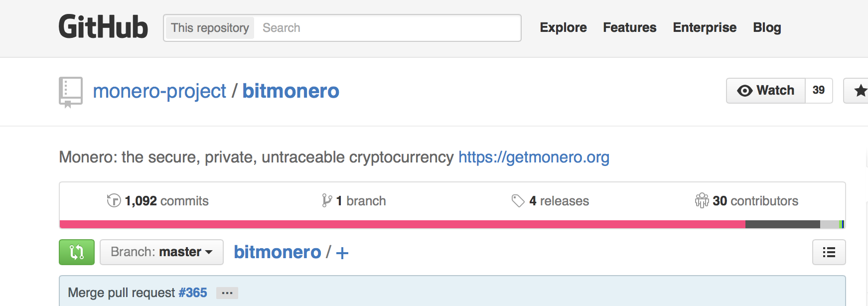This screenshot has height=306, width=868.
Task: Click the commits history clock icon
Action: (114, 200)
